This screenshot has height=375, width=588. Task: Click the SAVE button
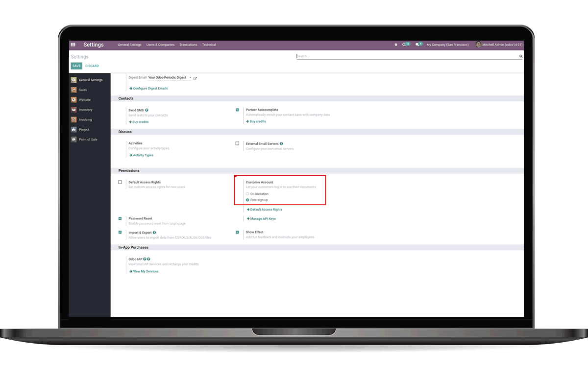[x=76, y=66]
